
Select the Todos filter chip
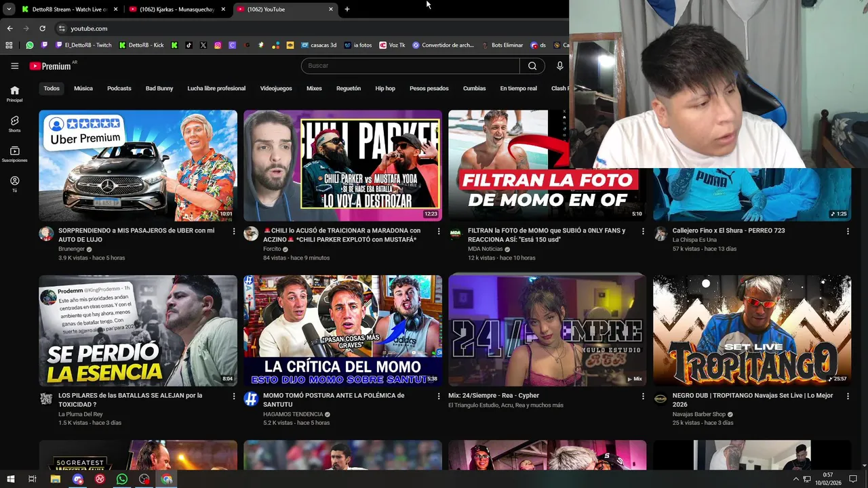(x=52, y=88)
